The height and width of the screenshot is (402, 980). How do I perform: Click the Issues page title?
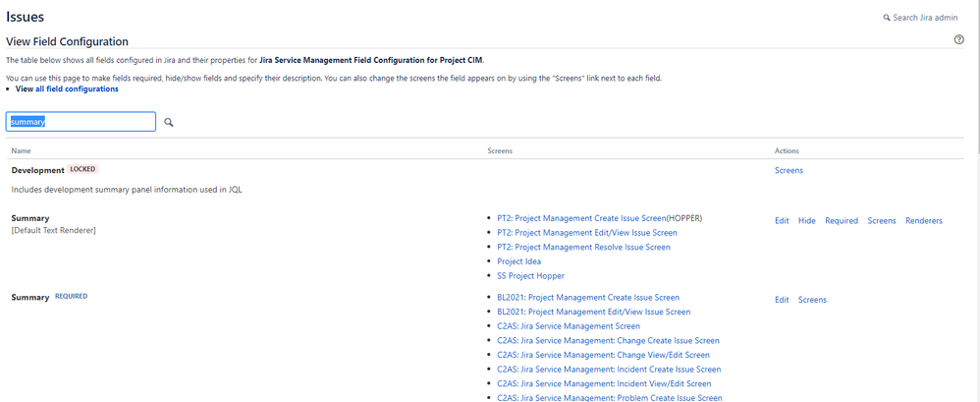pos(25,18)
